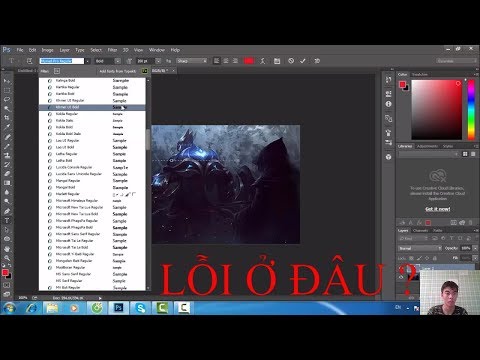Toggle text orientation button in options bar
Screen dimensions: 480x360
(x=29, y=61)
